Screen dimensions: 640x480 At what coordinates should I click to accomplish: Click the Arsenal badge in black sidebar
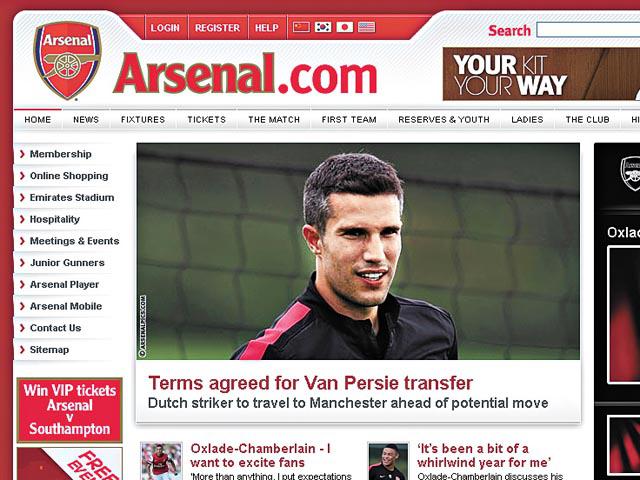(x=630, y=173)
